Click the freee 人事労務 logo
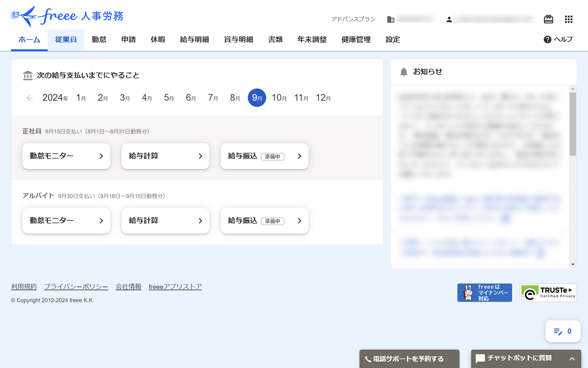 67,16
